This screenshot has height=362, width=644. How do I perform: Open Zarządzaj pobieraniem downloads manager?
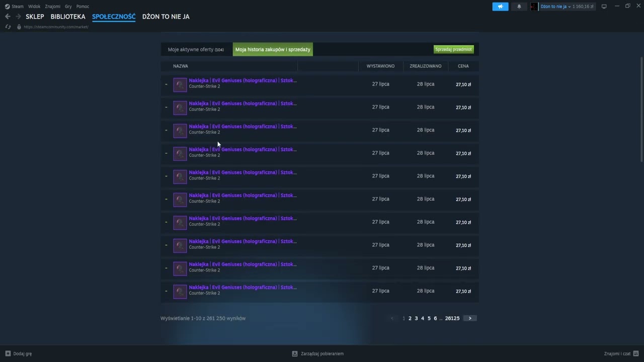(x=318, y=353)
